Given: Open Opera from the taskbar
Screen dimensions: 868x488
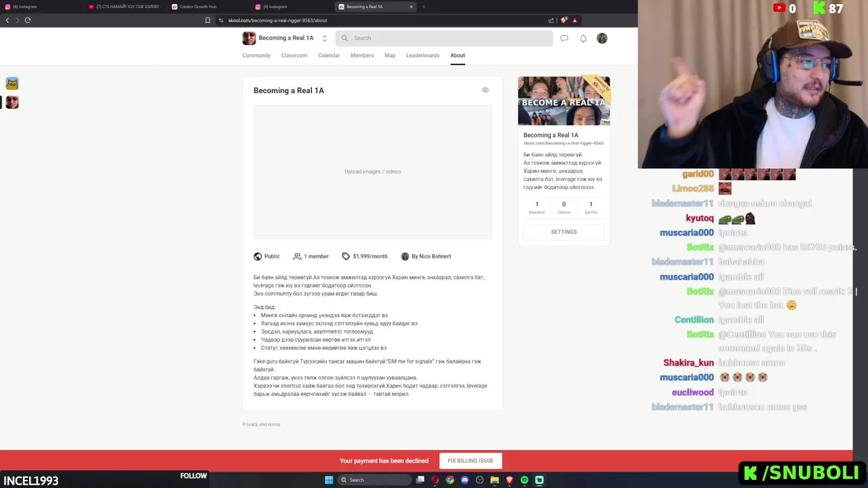Looking at the screenshot, I should (x=435, y=480).
